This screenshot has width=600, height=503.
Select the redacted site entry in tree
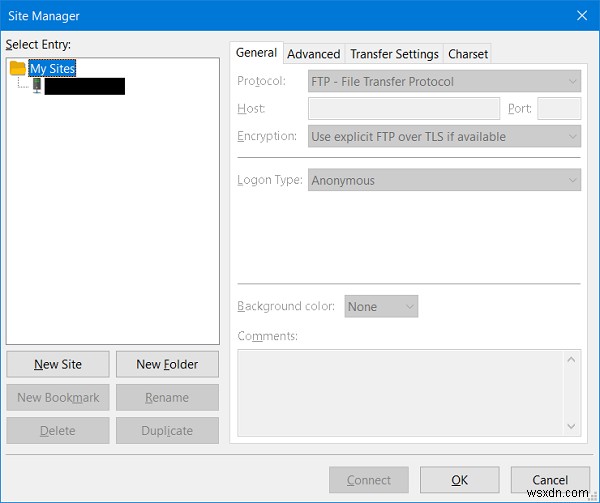(85, 86)
